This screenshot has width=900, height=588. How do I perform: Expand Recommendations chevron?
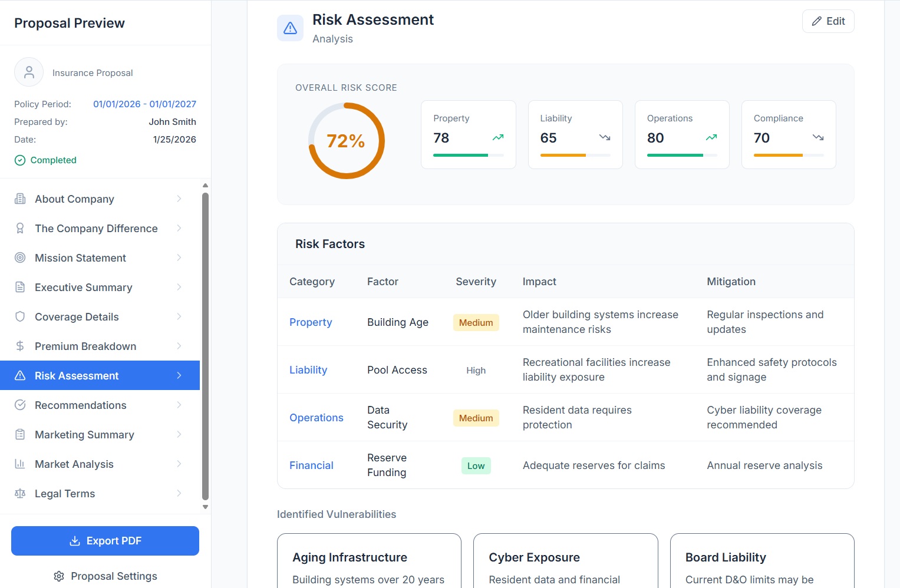click(179, 405)
